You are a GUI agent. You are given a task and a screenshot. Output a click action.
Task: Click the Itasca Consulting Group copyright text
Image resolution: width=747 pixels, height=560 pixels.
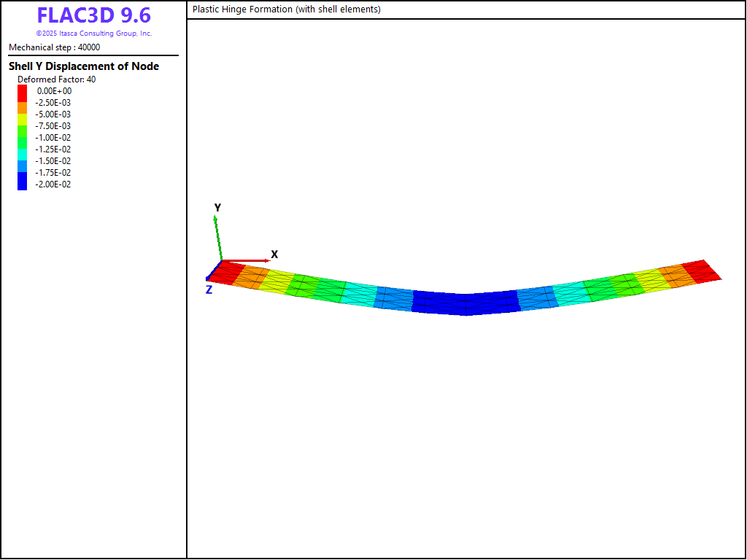(93, 34)
